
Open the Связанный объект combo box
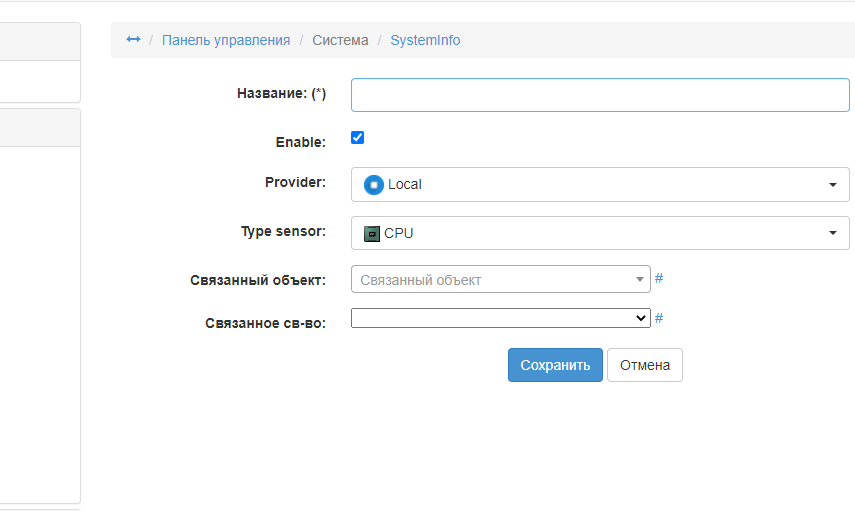coord(495,279)
